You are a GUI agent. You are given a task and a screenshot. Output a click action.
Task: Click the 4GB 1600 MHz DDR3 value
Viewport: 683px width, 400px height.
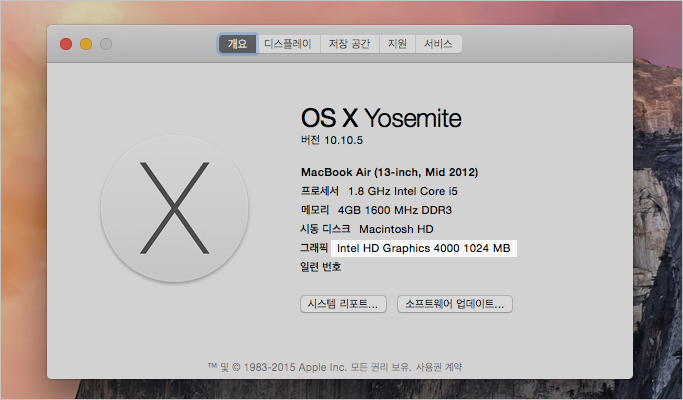click(x=395, y=210)
